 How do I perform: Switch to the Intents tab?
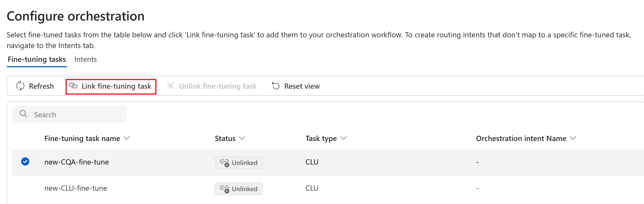[86, 59]
